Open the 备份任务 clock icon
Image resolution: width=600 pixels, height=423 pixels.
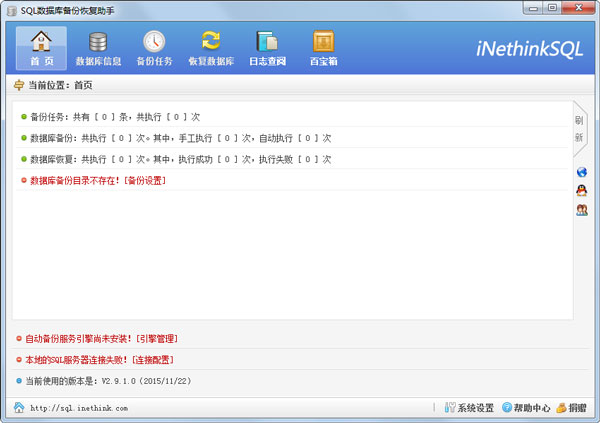point(154,48)
